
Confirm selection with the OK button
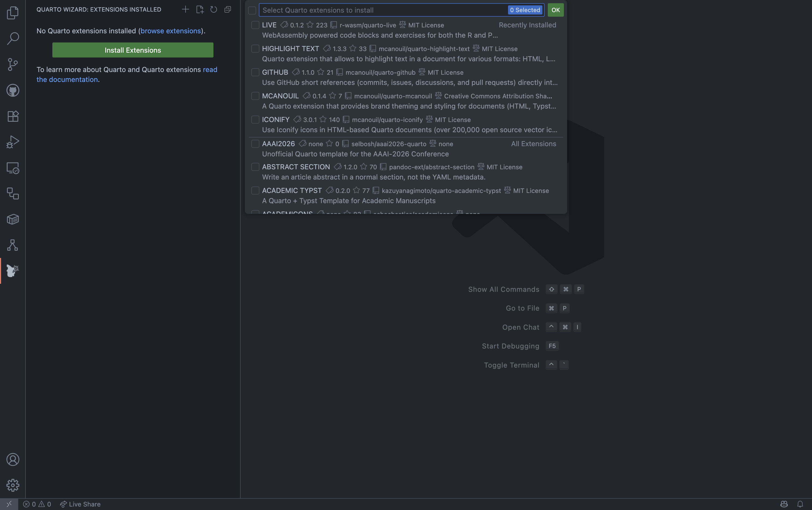[555, 10]
